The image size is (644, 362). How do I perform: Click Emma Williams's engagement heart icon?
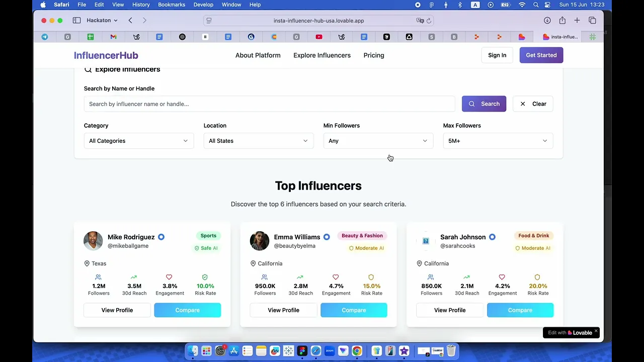(x=336, y=277)
